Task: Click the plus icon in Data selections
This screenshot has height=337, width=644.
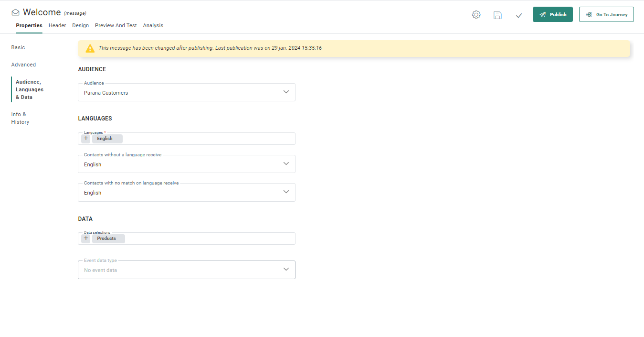Action: [x=86, y=239]
